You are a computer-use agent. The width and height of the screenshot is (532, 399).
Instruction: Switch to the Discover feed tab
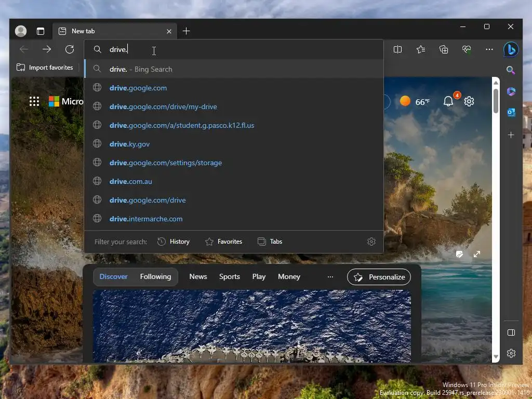pyautogui.click(x=113, y=277)
